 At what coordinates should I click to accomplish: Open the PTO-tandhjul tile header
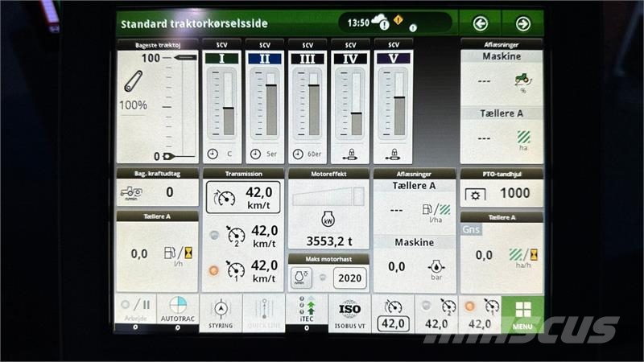(x=502, y=174)
